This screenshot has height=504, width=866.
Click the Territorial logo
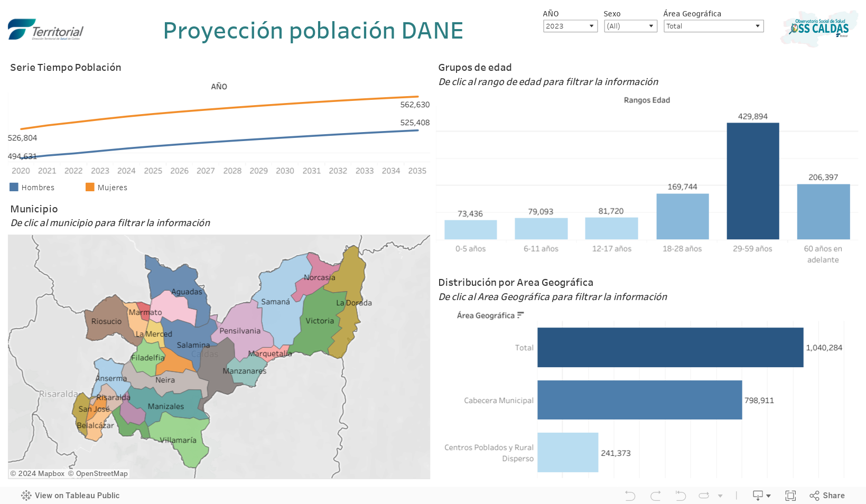point(46,30)
